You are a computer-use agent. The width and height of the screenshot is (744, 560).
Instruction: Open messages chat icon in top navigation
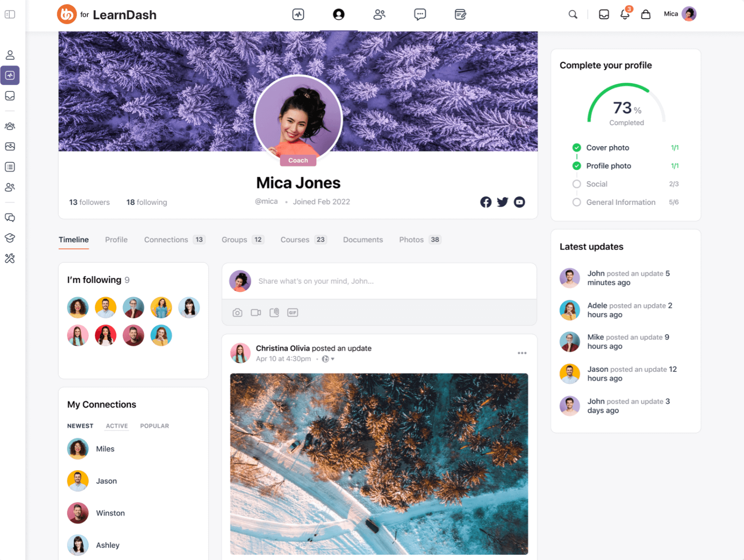tap(420, 15)
